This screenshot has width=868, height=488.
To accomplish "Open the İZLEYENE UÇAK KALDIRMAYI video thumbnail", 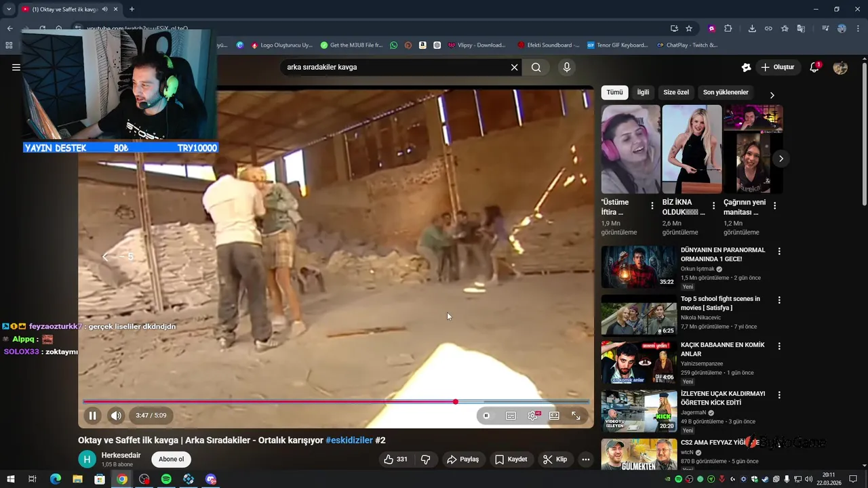I will [x=639, y=411].
